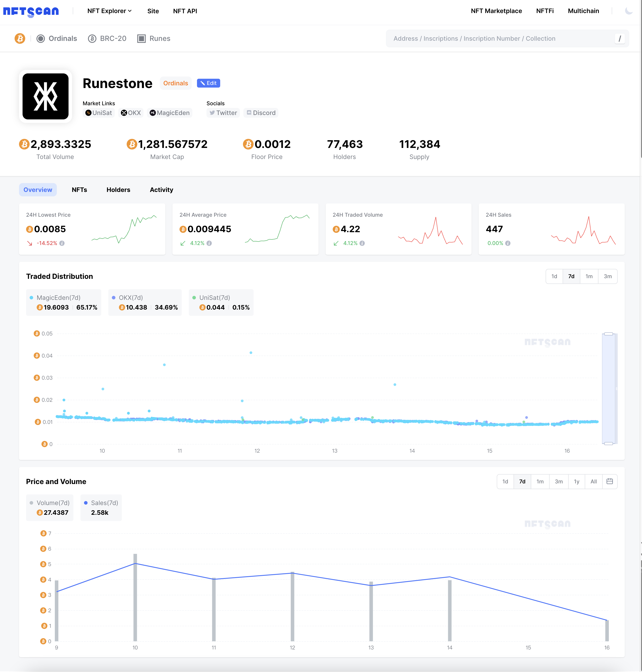Open UniSat market link
This screenshot has height=672, width=642.
(99, 113)
